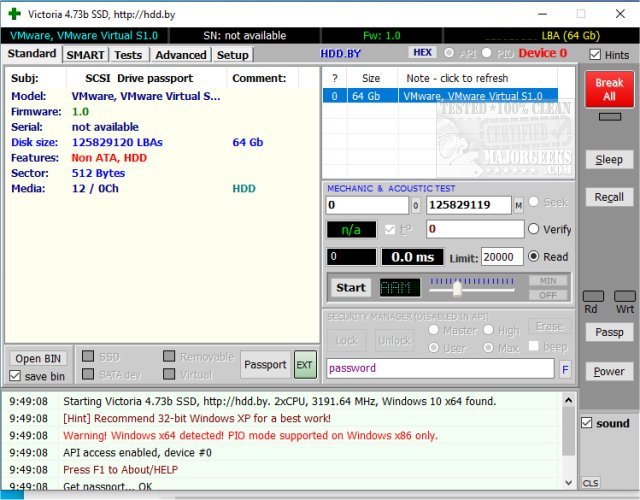Click the 'Press F1 to About/HELP' log line
The image size is (640, 500).
(x=120, y=470)
